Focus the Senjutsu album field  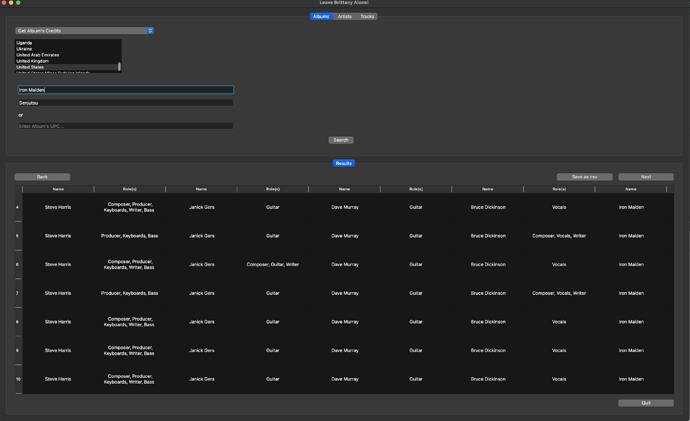click(125, 103)
